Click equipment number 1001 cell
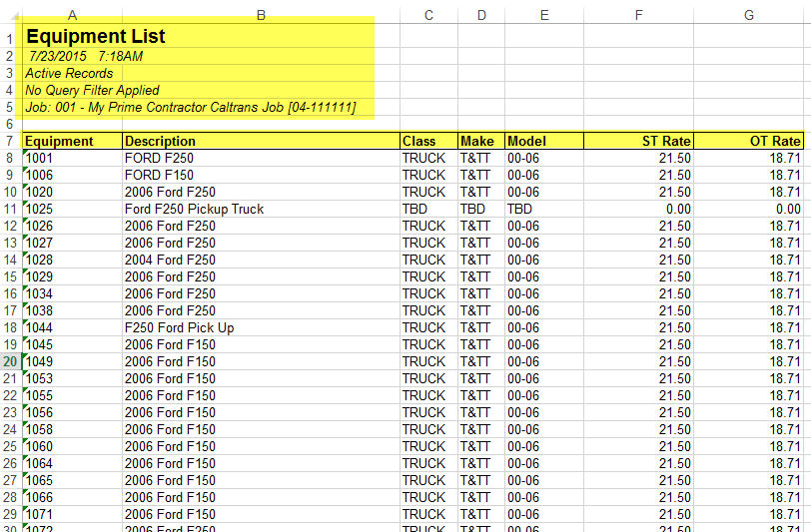Screen dimensions: 811x532 (x=72, y=158)
